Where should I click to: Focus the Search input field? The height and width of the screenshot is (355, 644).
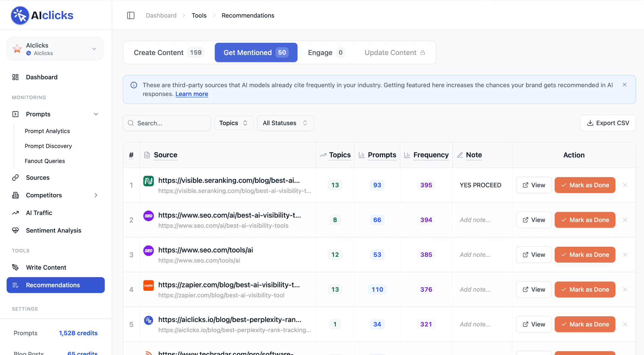pos(167,123)
